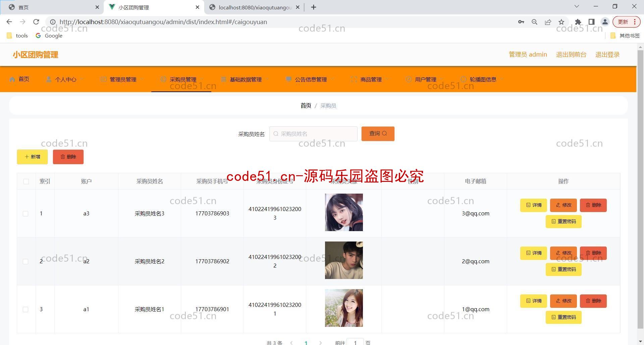Expand the 用户管理 dropdown arrow
Screen dimensions: 644x345
442,79
